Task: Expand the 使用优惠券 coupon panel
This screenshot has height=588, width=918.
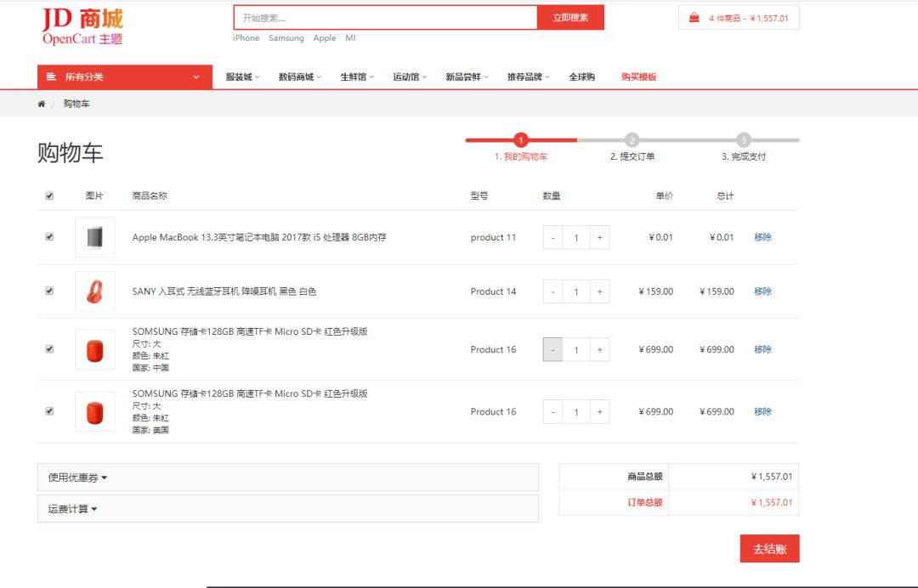Action: click(x=288, y=478)
